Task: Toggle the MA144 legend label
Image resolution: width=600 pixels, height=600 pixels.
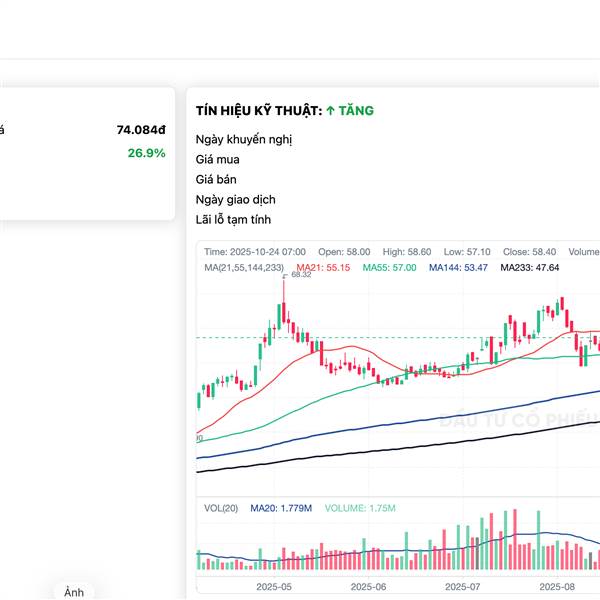Action: point(458,268)
